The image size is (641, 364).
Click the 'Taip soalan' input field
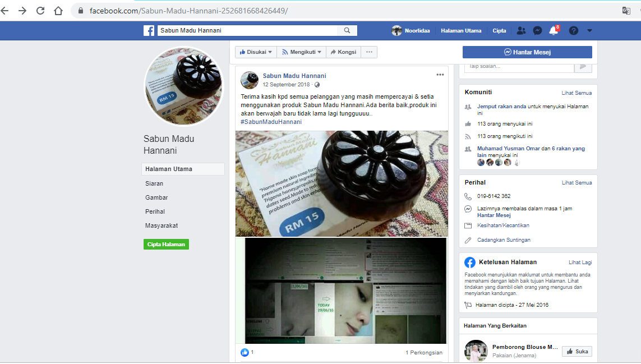[x=518, y=66]
